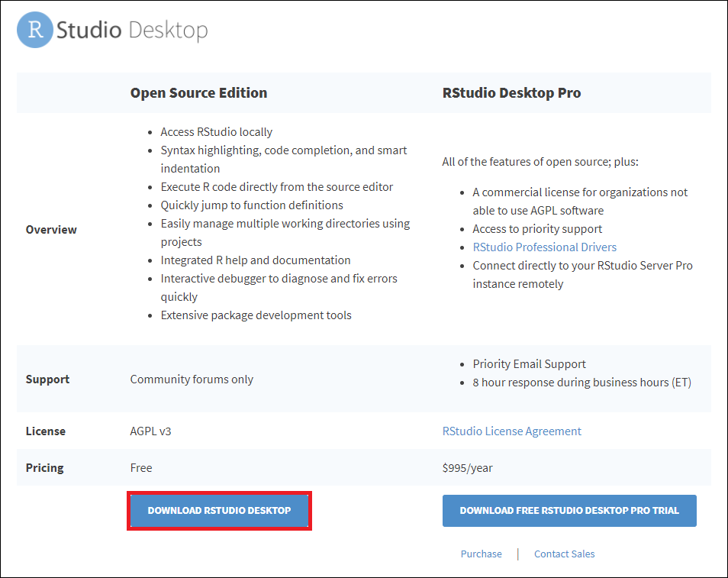
Task: Click the Overview row label
Action: 51,230
